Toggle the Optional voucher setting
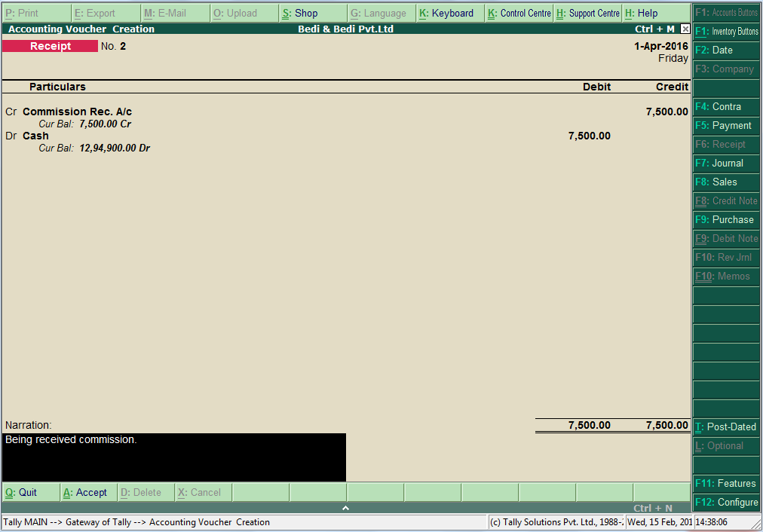 click(725, 445)
